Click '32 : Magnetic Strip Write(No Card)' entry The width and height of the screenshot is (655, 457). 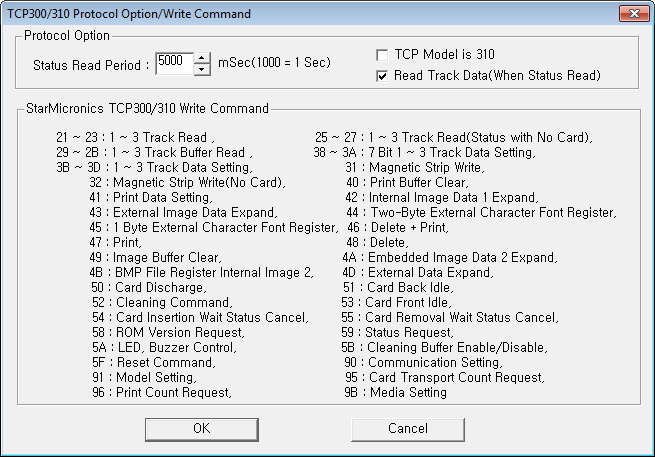tap(187, 183)
